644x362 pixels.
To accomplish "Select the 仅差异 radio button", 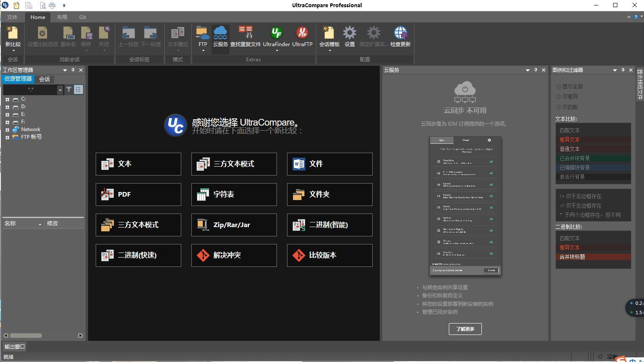I will [x=559, y=97].
